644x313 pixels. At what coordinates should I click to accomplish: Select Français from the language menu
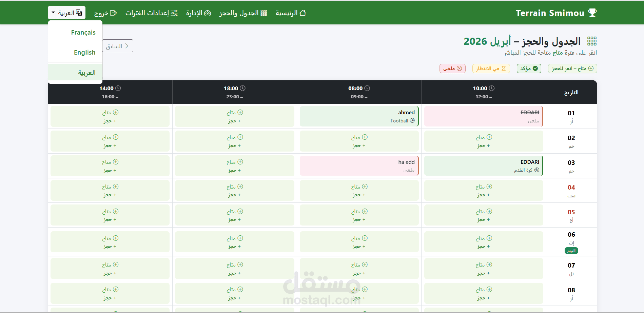tap(83, 32)
